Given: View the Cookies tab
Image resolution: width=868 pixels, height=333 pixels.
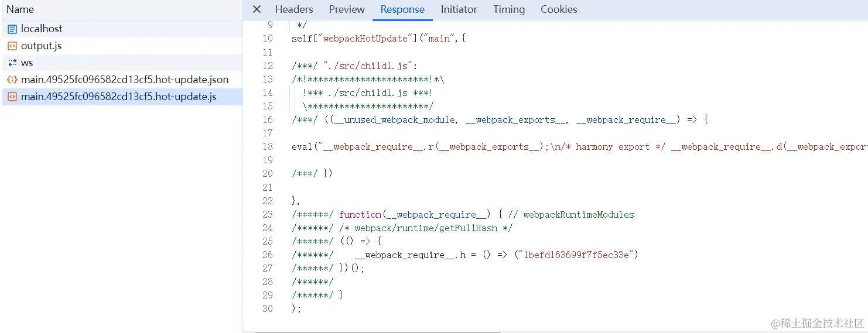Looking at the screenshot, I should pos(559,9).
